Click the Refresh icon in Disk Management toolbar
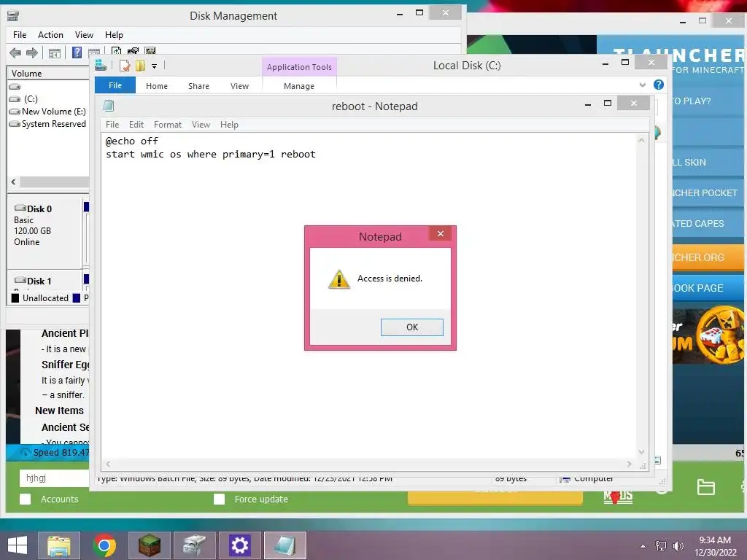 point(116,52)
